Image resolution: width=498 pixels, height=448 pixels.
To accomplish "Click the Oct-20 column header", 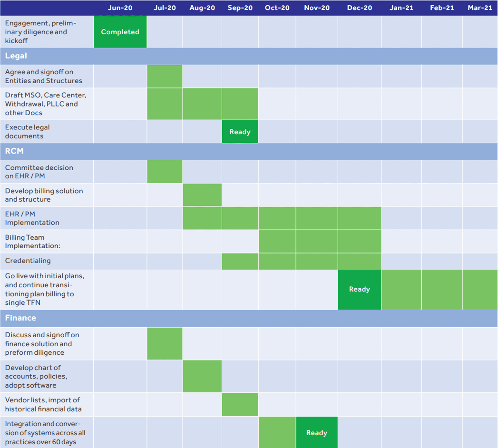I will point(277,8).
